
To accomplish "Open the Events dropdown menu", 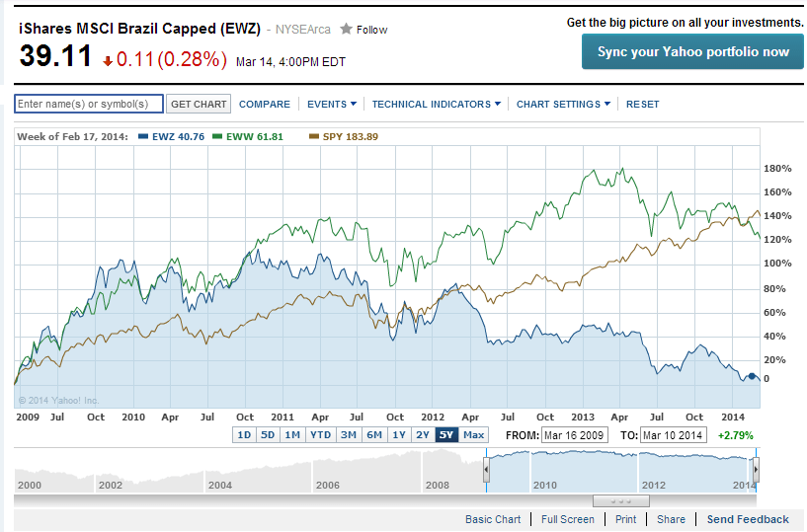I will click(332, 104).
